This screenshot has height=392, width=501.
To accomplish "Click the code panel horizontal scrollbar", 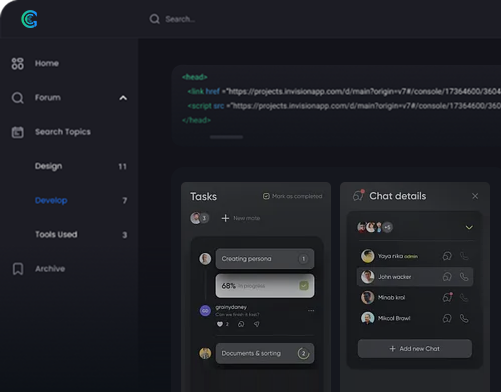I will [226, 137].
